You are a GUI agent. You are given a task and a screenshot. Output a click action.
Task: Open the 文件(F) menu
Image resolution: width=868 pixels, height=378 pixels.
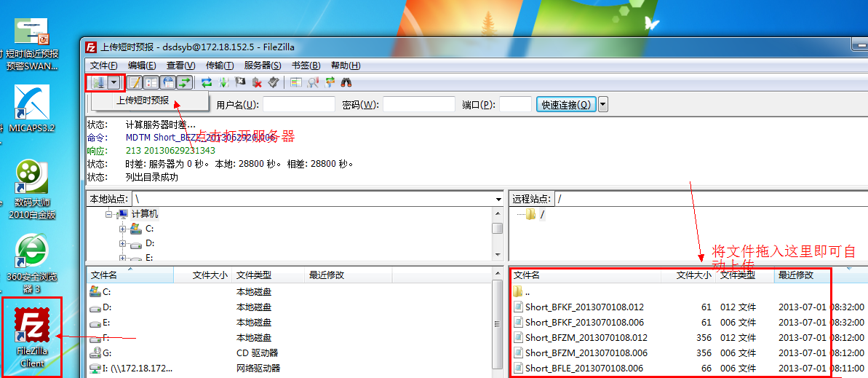(x=104, y=65)
